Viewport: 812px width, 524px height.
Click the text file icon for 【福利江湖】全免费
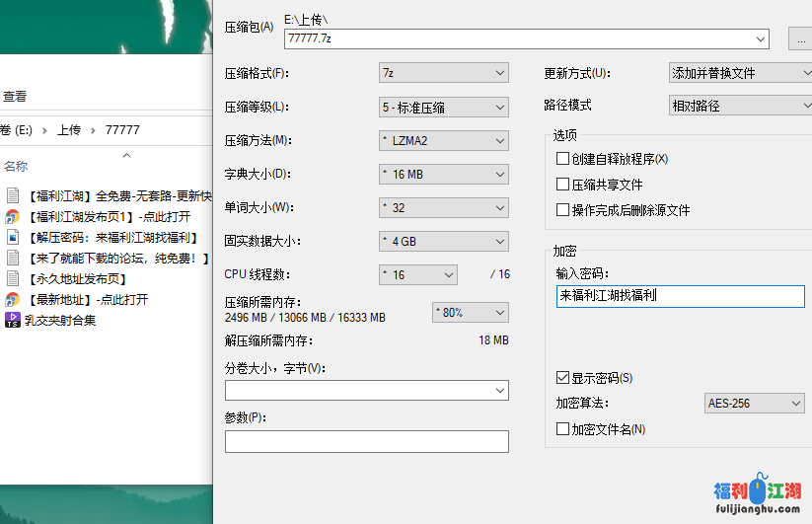(x=13, y=195)
